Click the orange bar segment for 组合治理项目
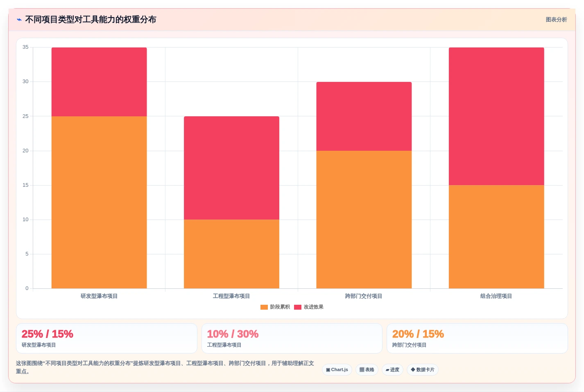 pos(496,237)
